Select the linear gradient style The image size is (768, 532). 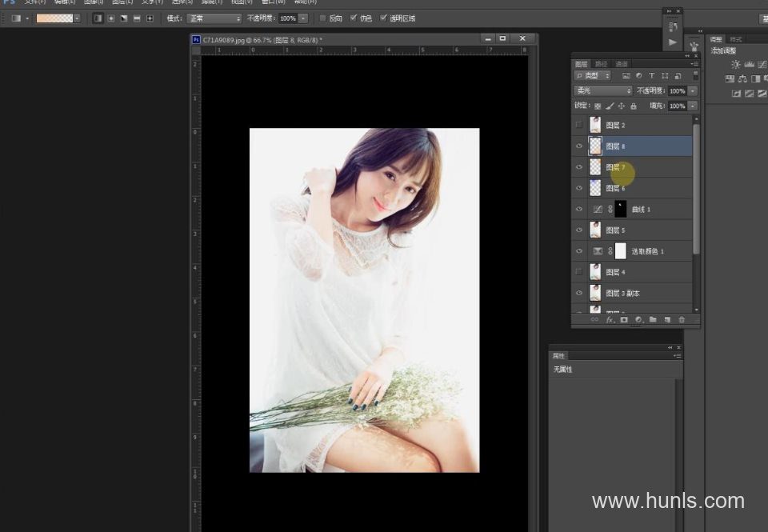[x=98, y=18]
